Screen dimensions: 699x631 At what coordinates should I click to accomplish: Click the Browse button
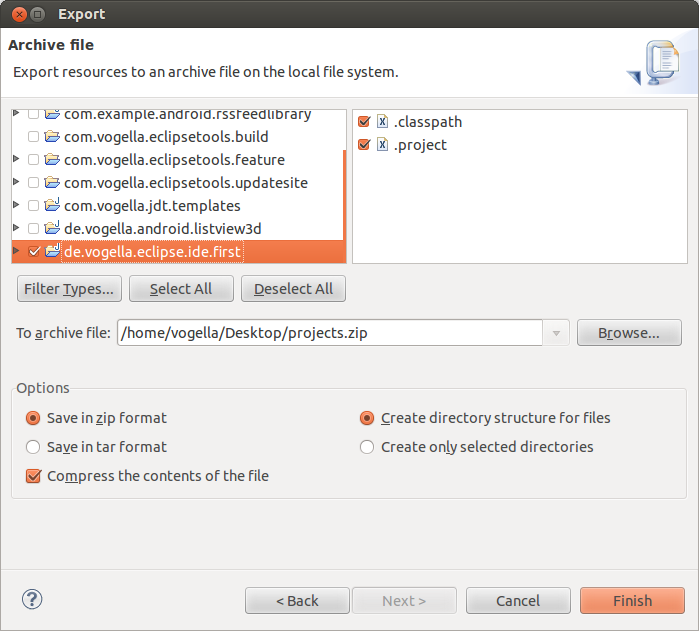point(629,333)
